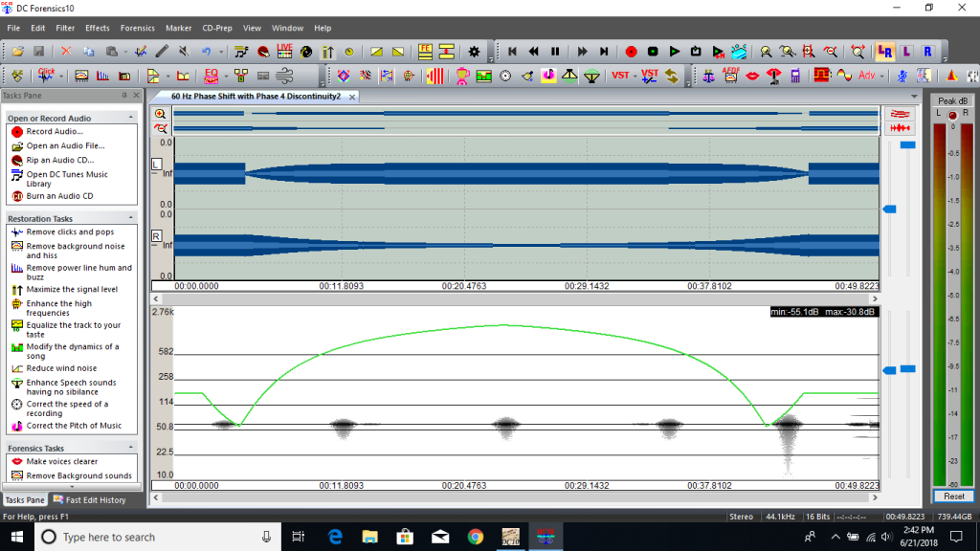Open the EQ filter tool icon
Image resolution: width=980 pixels, height=551 pixels.
click(x=212, y=76)
